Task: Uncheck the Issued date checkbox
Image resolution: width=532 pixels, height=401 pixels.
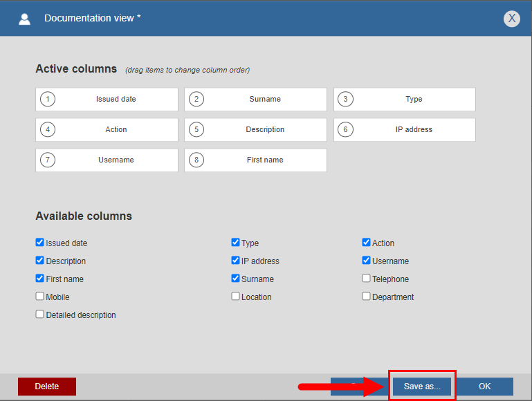Action: (x=39, y=242)
